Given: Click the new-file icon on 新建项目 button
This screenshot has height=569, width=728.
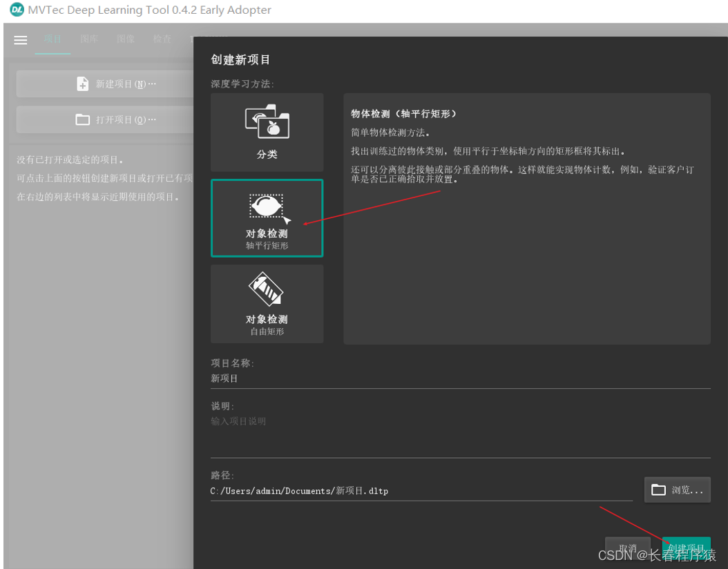Looking at the screenshot, I should pyautogui.click(x=83, y=84).
